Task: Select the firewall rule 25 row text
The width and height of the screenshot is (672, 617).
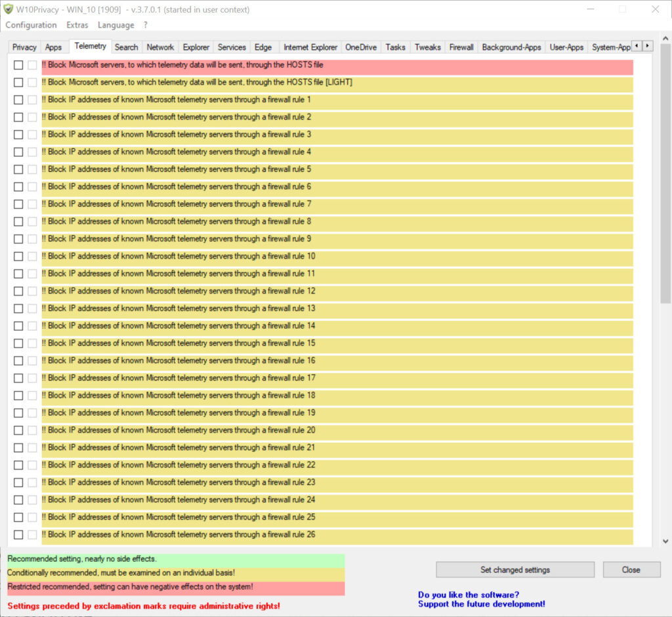Action: pos(178,517)
